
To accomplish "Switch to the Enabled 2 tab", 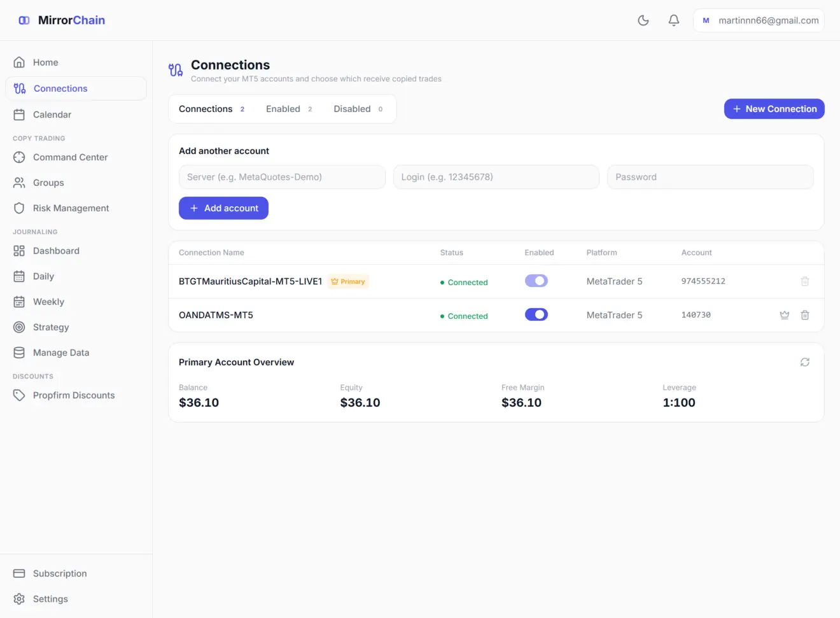I will tap(289, 109).
